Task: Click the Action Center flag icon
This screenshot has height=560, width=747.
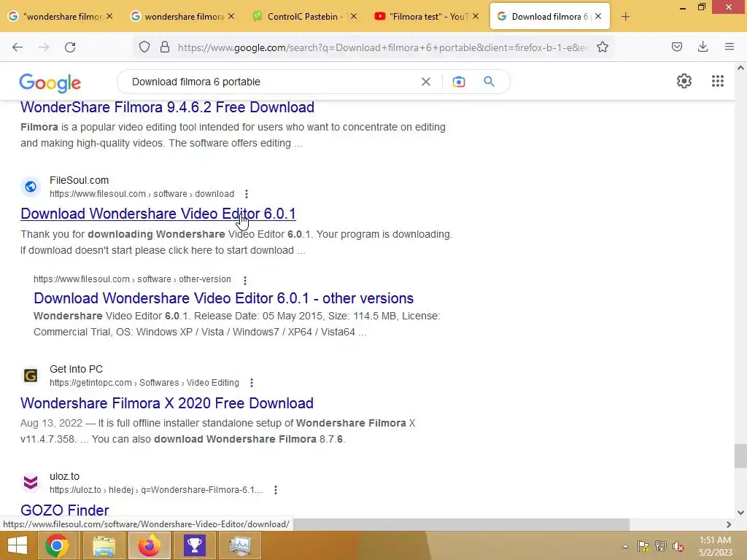Action: [643, 546]
